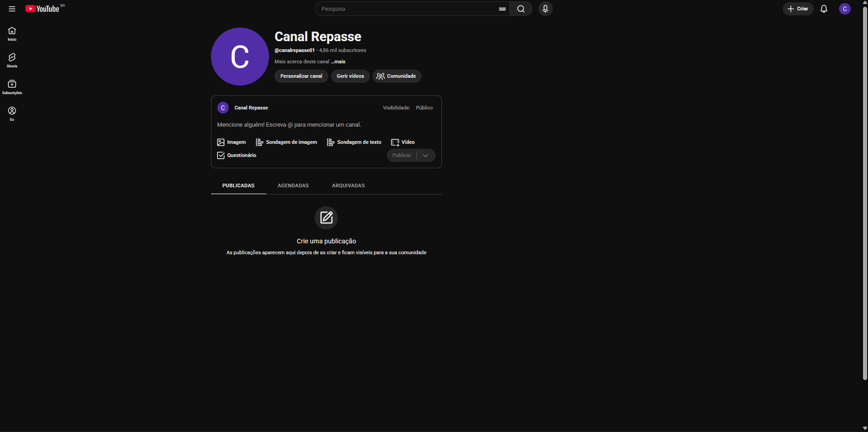868x432 pixels.
Task: Add an Imagem to the post
Action: click(232, 142)
